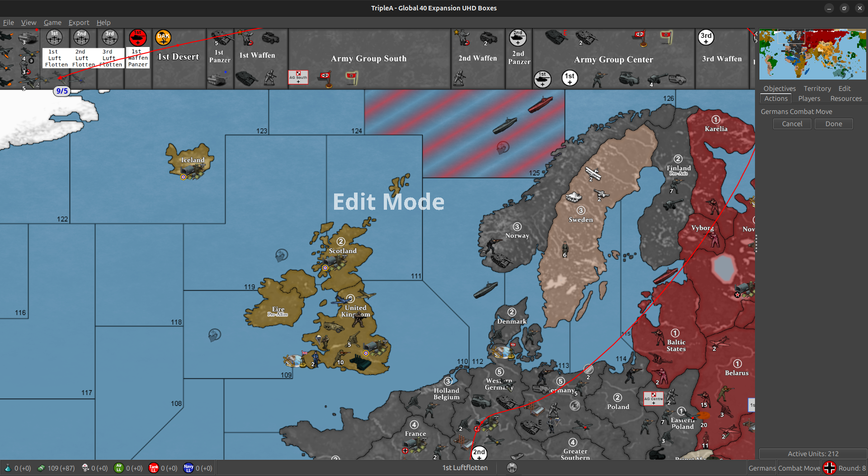The height and width of the screenshot is (476, 868).
Task: Click the world minimap in the top-right corner
Action: point(812,54)
